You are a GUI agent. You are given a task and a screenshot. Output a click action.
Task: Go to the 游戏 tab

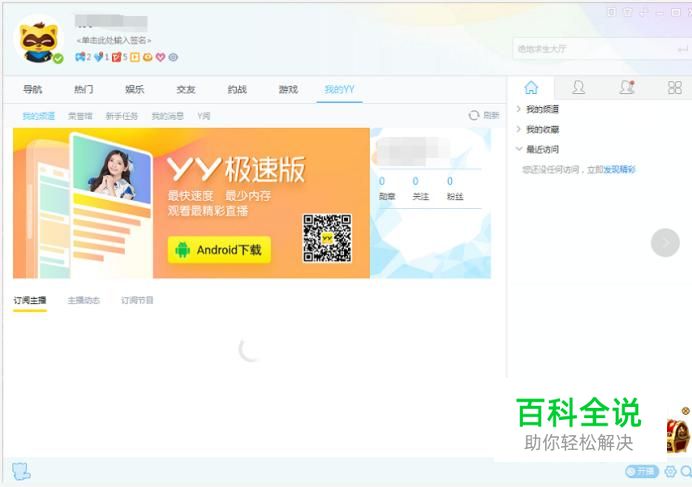pos(288,89)
